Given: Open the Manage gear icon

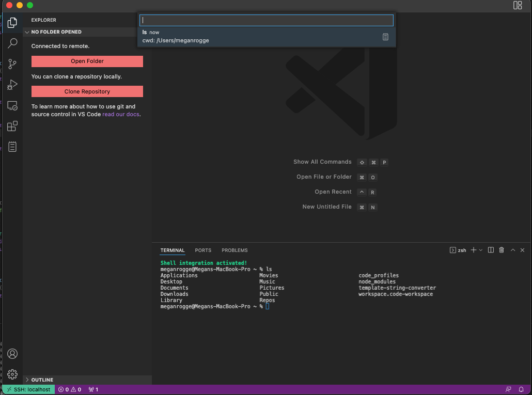Looking at the screenshot, I should coord(12,374).
